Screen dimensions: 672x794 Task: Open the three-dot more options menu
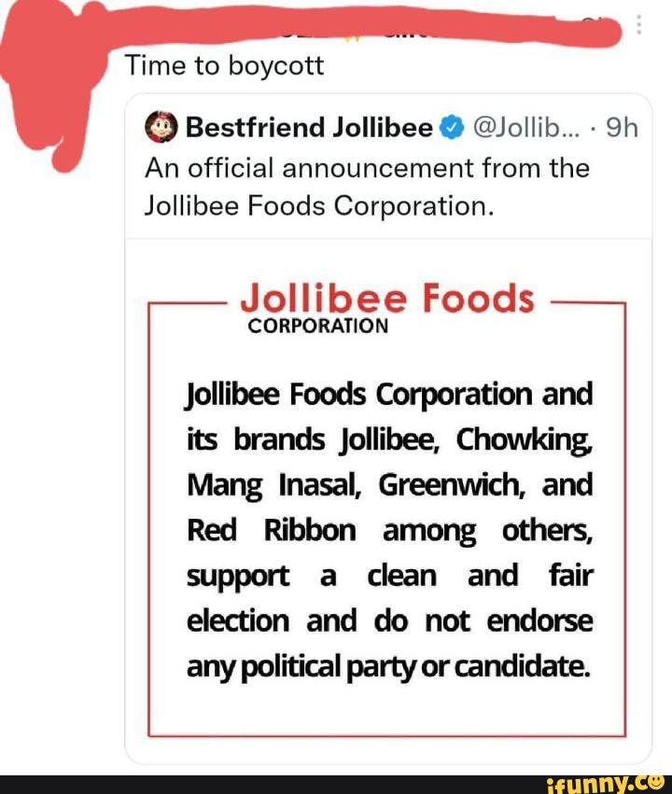tap(639, 24)
